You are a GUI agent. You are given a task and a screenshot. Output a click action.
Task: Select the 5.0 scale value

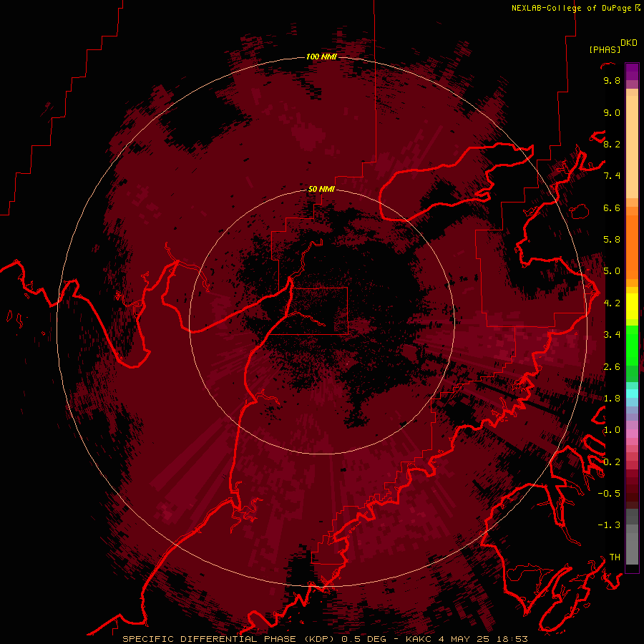tap(612, 271)
